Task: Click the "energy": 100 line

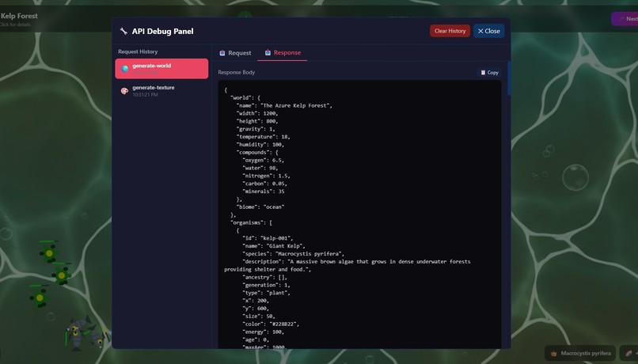Action: tap(264, 332)
